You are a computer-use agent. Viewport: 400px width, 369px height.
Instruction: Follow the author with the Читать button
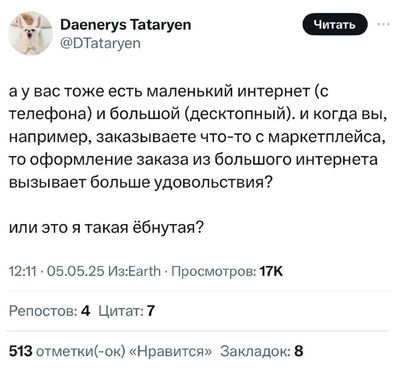pyautogui.click(x=335, y=24)
